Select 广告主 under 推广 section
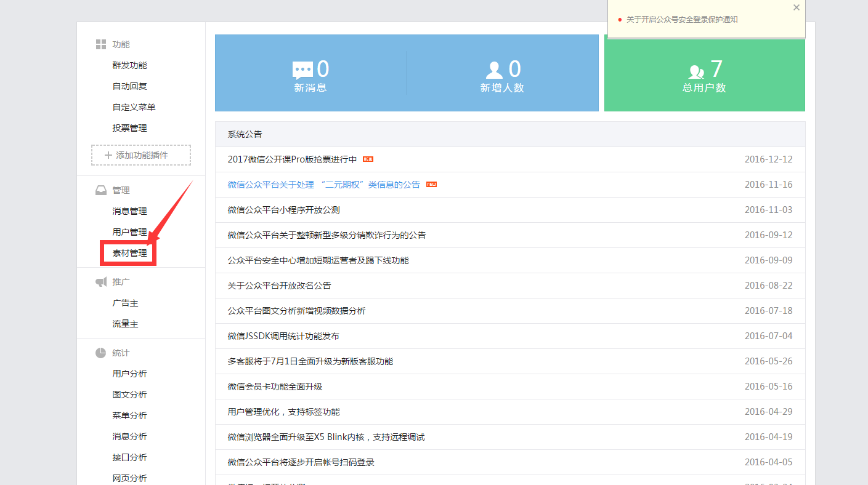This screenshot has height=485, width=868. click(125, 303)
